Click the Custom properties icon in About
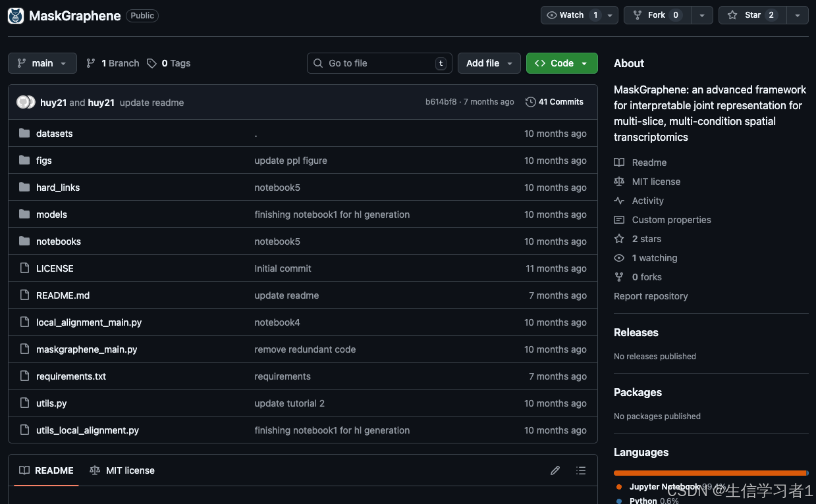 click(x=619, y=220)
